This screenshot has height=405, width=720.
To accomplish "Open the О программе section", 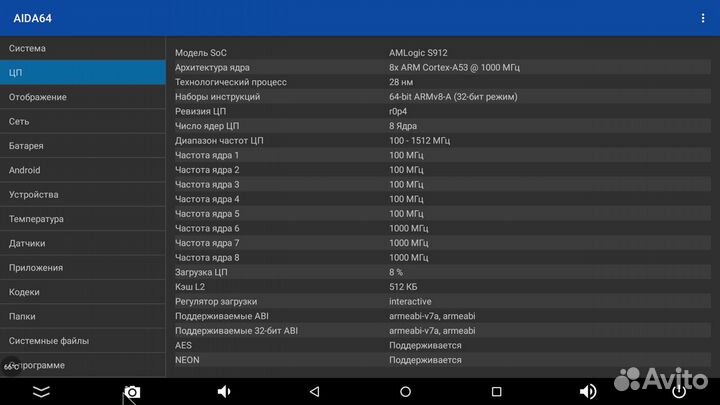I will coord(83,365).
